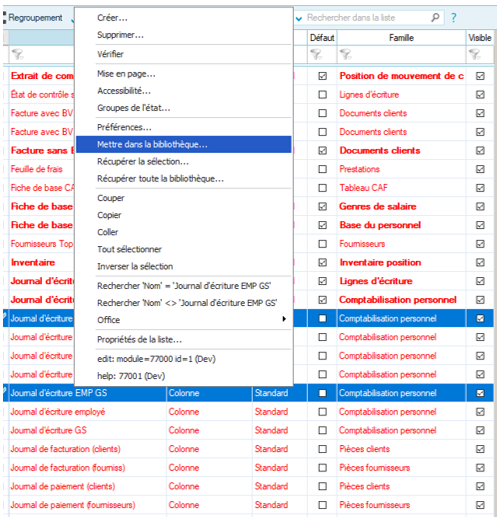497x517 pixels.
Task: Click the filter funnel under Défaut column
Action: pos(316,54)
